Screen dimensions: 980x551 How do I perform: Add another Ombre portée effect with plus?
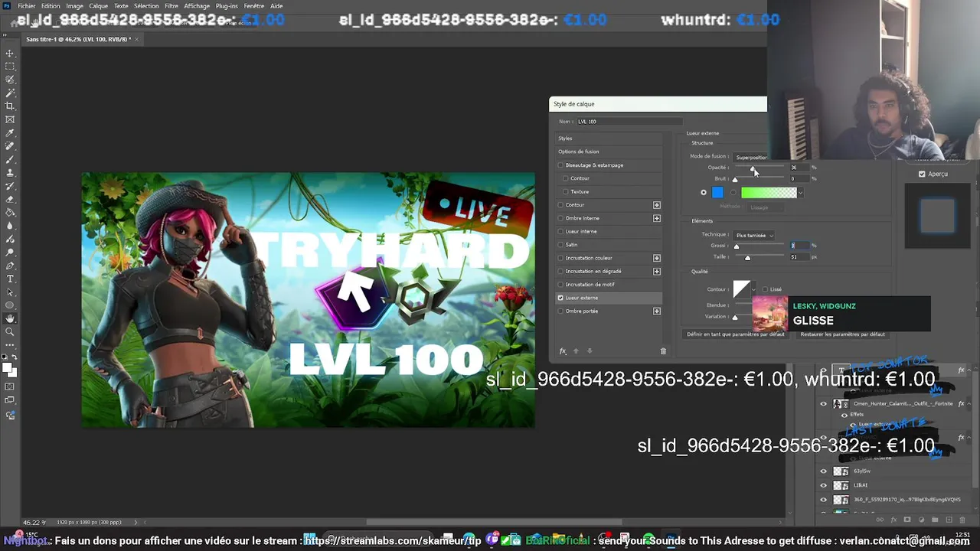click(656, 311)
